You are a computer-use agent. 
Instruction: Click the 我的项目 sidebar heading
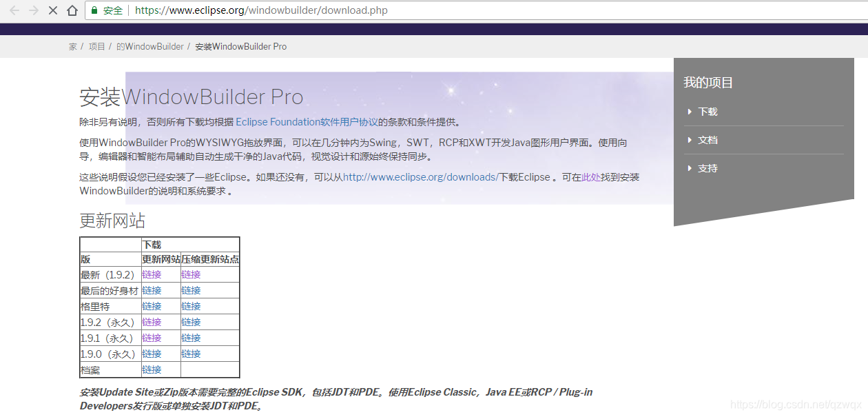(708, 83)
